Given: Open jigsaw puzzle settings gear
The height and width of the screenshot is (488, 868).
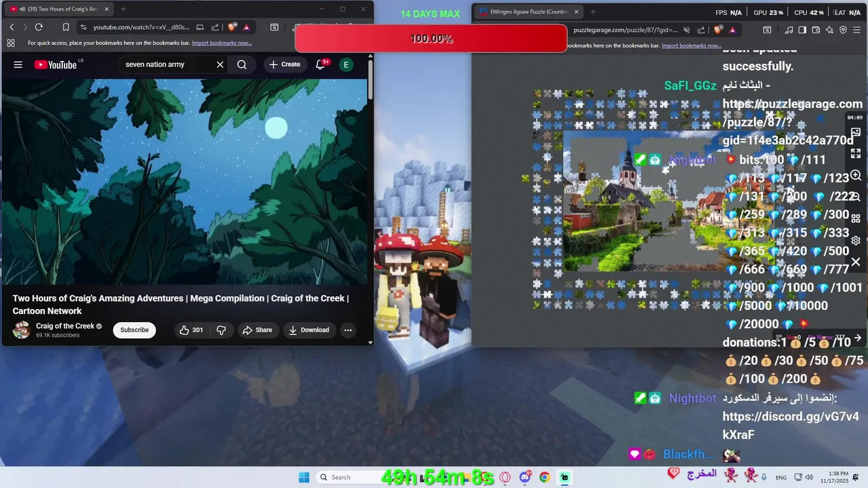Looking at the screenshot, I should click(x=856, y=240).
